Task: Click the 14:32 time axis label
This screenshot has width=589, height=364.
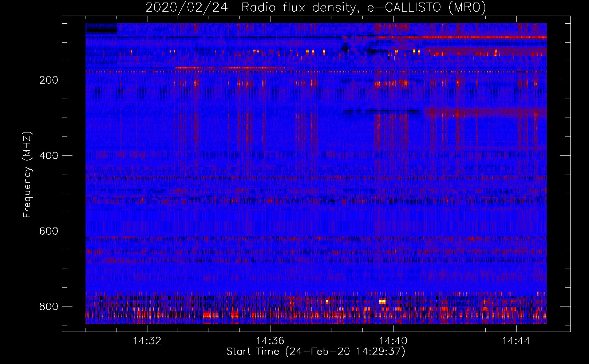Action: coord(147,341)
